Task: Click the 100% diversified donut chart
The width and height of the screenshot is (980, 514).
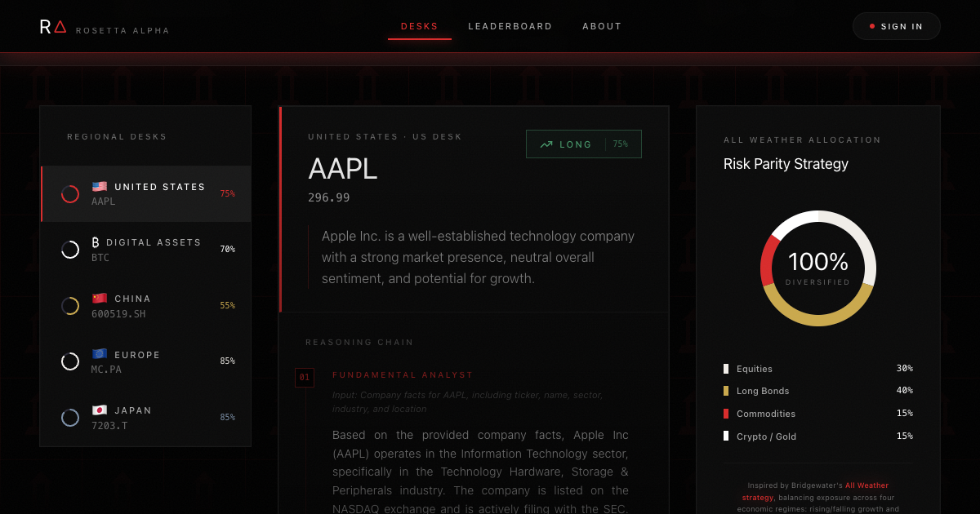Action: coord(817,268)
